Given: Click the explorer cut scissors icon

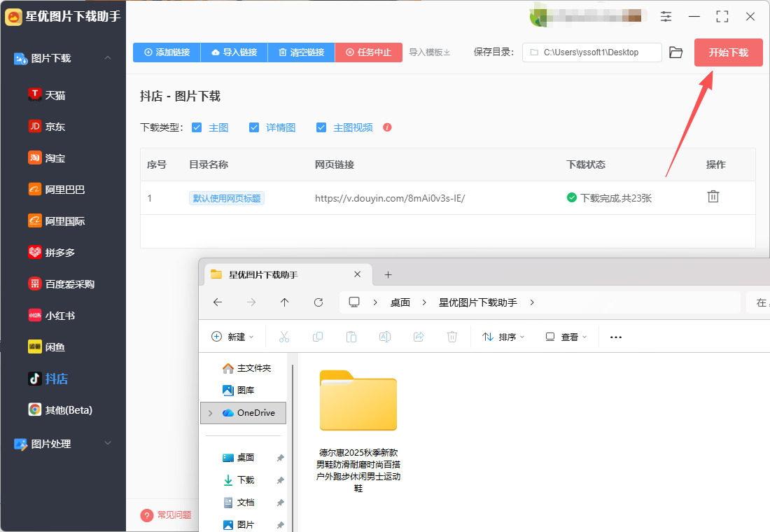Looking at the screenshot, I should point(283,337).
